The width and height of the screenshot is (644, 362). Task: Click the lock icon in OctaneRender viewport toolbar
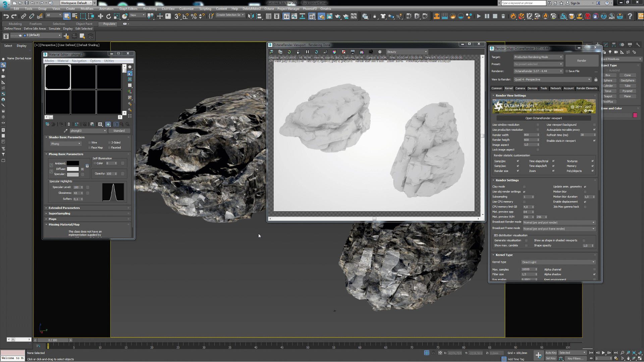[298, 52]
